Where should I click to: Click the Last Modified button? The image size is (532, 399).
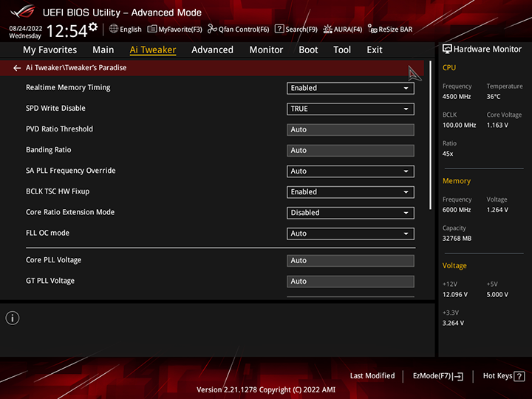[372, 376]
